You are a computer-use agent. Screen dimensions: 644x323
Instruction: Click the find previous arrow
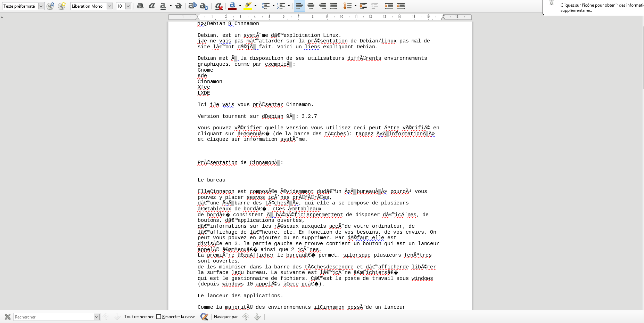tap(106, 317)
